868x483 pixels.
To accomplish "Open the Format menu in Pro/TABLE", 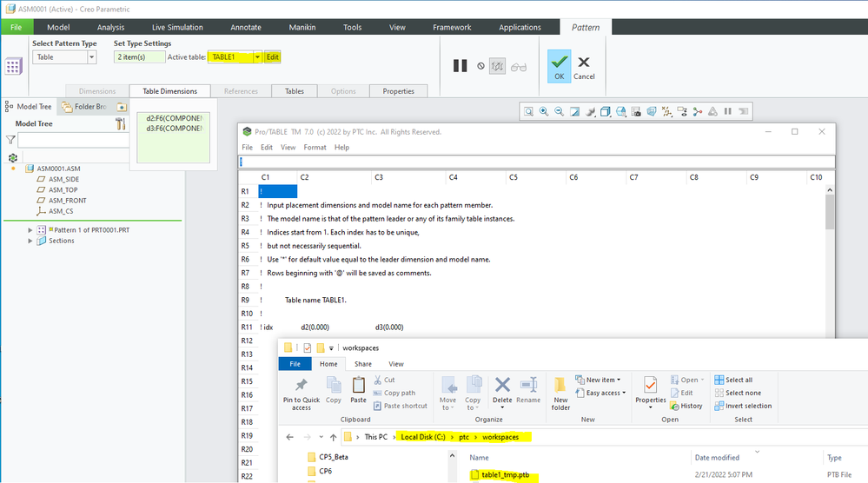I will tap(315, 148).
